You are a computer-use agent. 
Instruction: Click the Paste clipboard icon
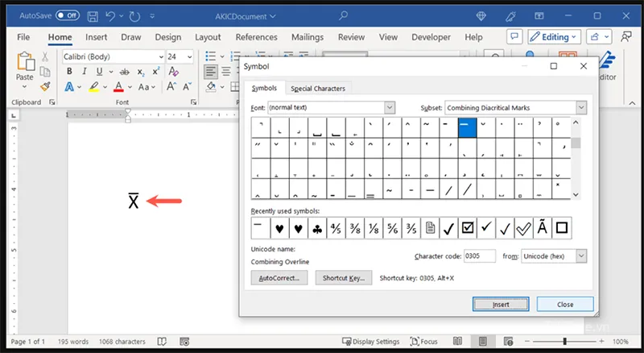point(26,62)
